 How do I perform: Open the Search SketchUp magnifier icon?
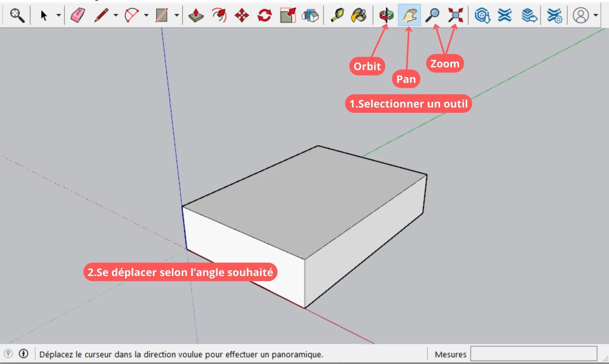point(17,15)
